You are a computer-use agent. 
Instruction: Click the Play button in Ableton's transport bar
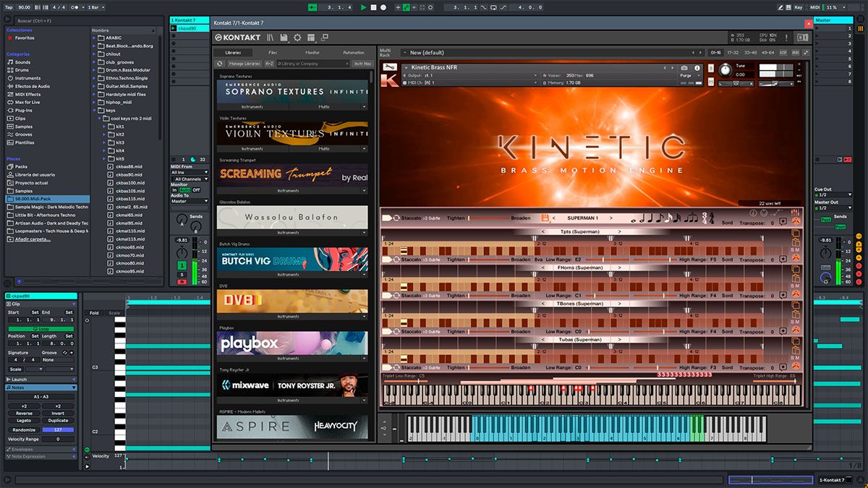pos(363,7)
